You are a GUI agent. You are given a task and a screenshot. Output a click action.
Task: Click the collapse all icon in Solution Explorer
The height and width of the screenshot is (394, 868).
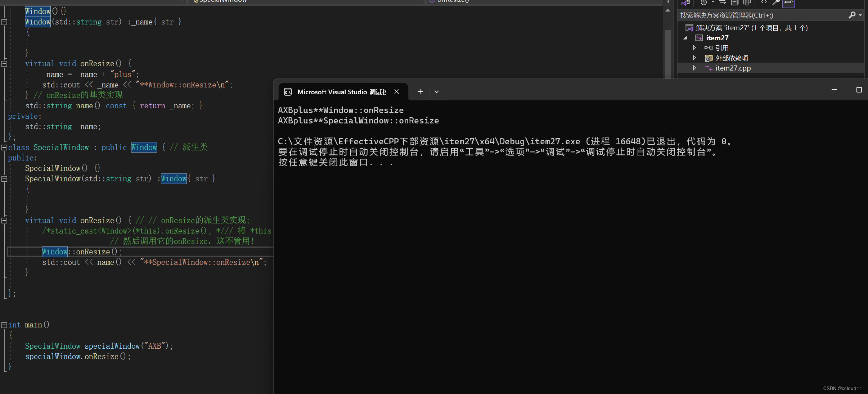pos(735,3)
